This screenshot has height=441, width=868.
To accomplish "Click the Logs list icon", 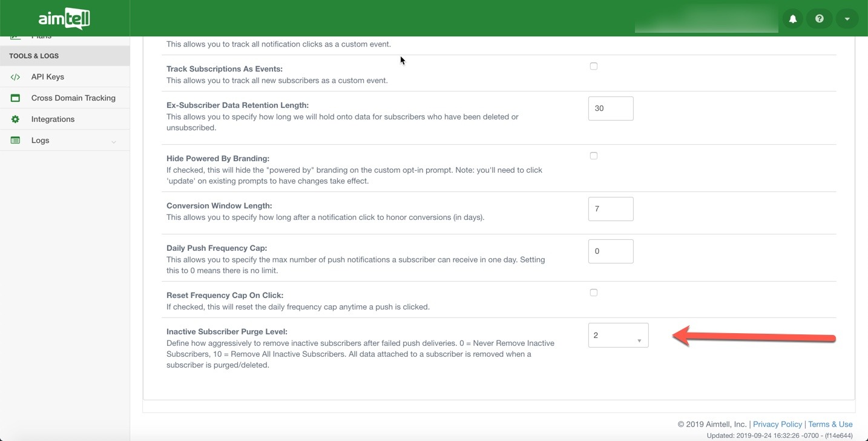I will pyautogui.click(x=16, y=141).
